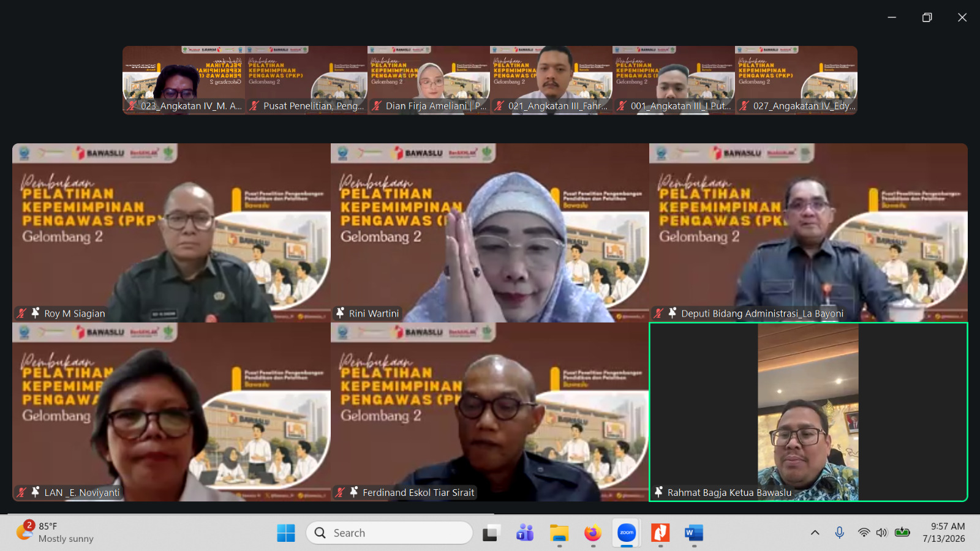This screenshot has height=551, width=980.
Task: Click the speaker volume tray icon
Action: tap(881, 533)
